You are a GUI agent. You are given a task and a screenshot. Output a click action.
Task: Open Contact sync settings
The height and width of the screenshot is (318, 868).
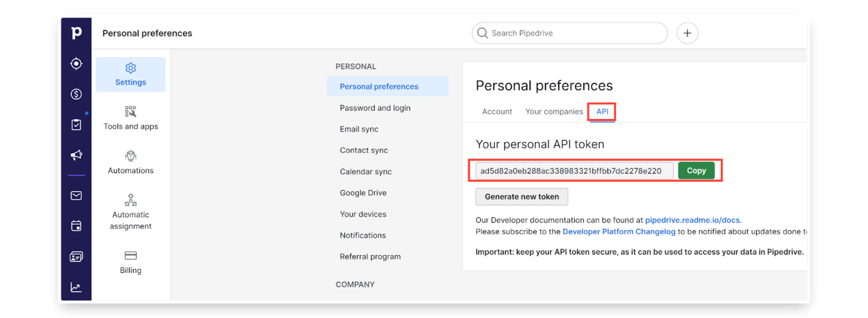364,150
